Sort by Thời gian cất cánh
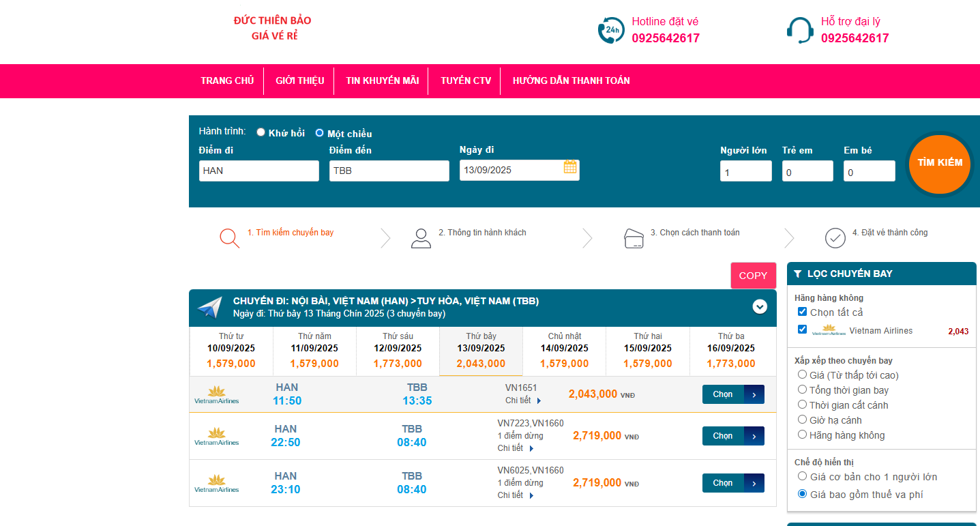This screenshot has height=526, width=980. (802, 405)
